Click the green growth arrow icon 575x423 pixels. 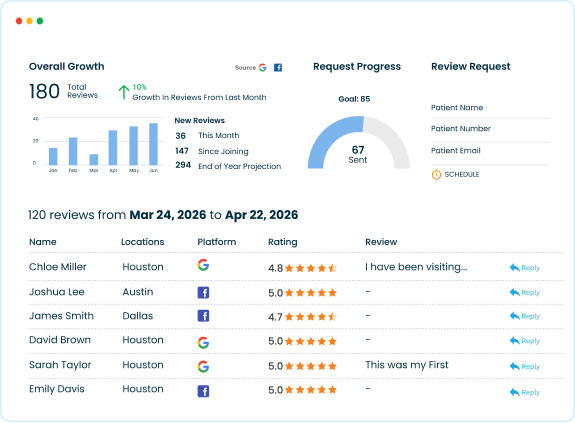tap(124, 92)
